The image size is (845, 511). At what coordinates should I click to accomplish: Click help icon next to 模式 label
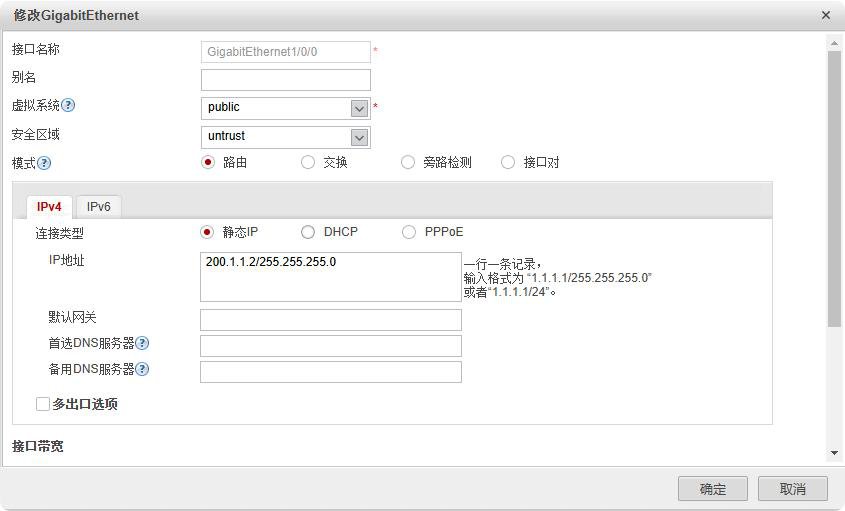(44, 163)
